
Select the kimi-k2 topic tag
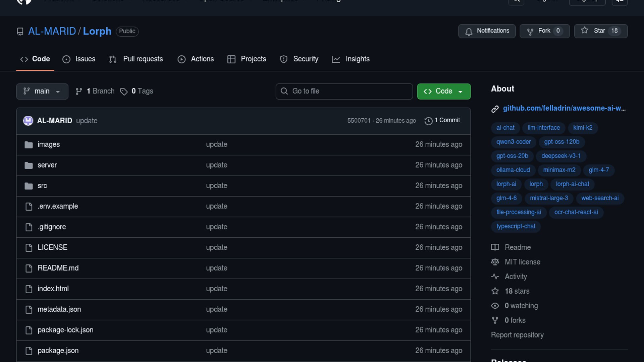click(583, 128)
